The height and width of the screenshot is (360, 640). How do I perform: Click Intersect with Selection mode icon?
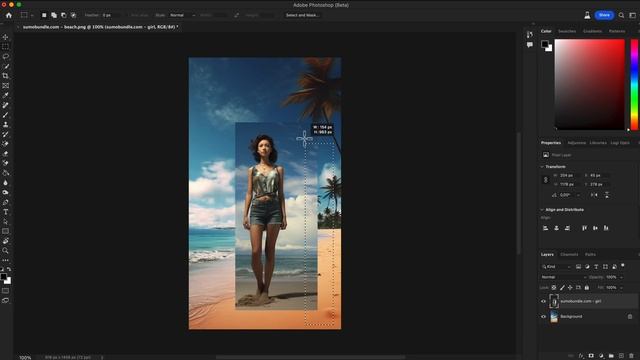pyautogui.click(x=73, y=15)
